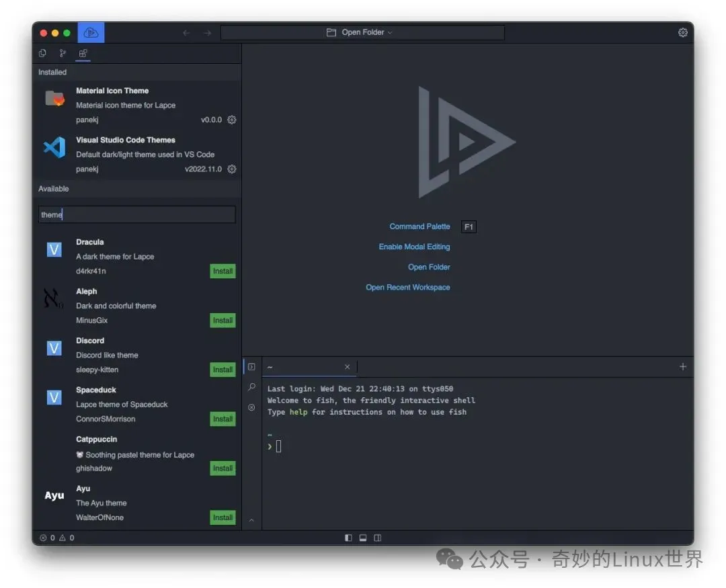Open Material Icon Theme settings gear
The image size is (726, 588).
pyautogui.click(x=232, y=120)
